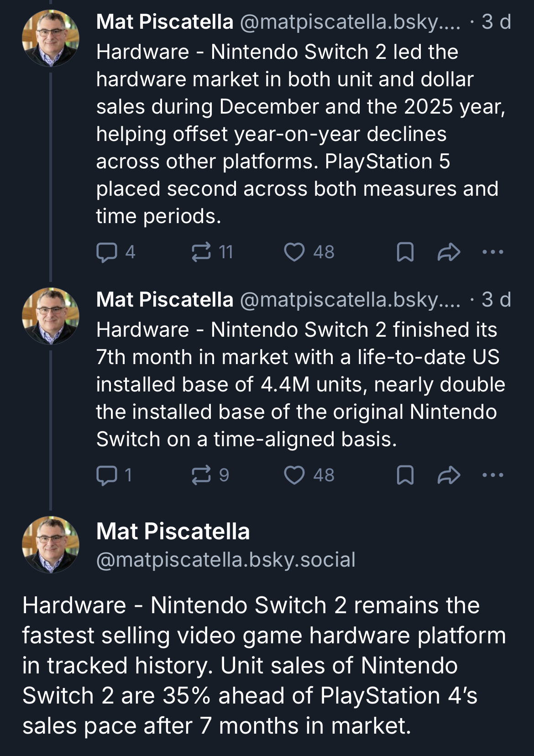Share the December hardware market post

[x=449, y=252]
